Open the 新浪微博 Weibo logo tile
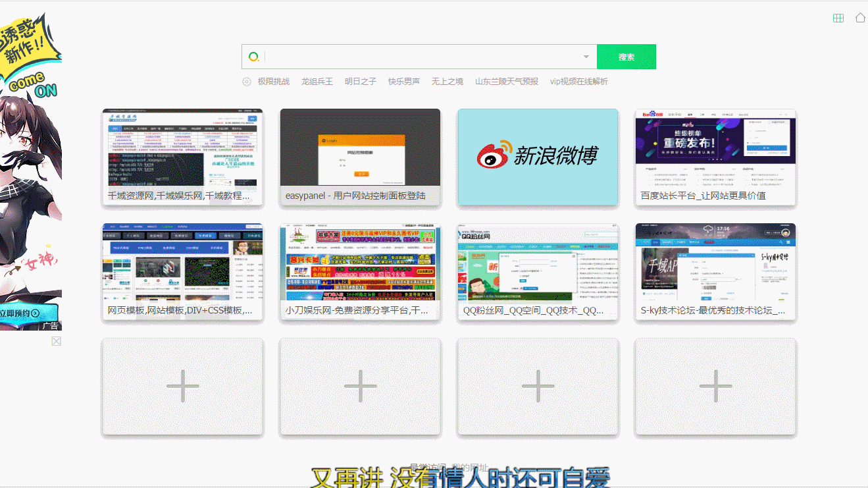 click(538, 157)
